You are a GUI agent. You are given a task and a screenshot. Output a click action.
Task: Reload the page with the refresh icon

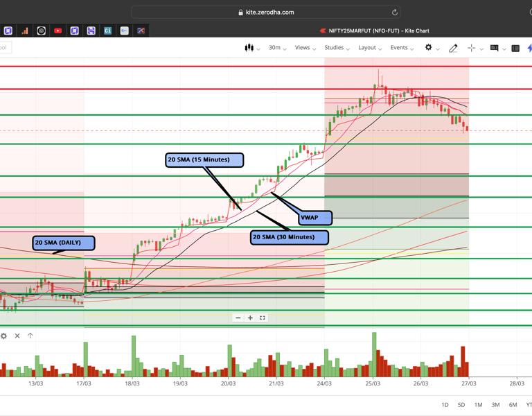pyautogui.click(x=395, y=12)
